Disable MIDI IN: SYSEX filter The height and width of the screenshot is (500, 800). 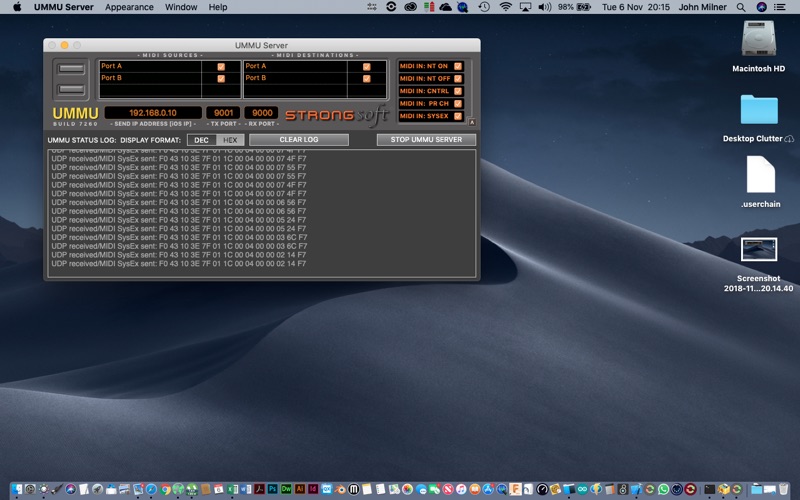[x=458, y=116]
